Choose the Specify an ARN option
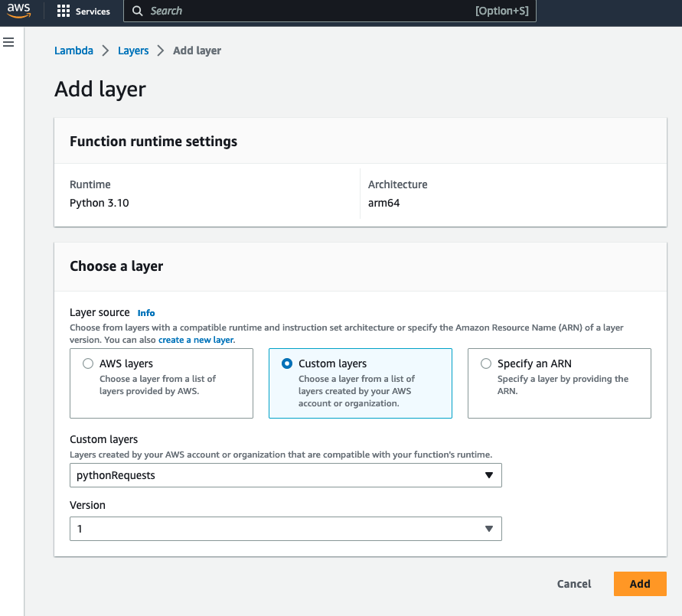Image resolution: width=682 pixels, height=616 pixels. 486,363
